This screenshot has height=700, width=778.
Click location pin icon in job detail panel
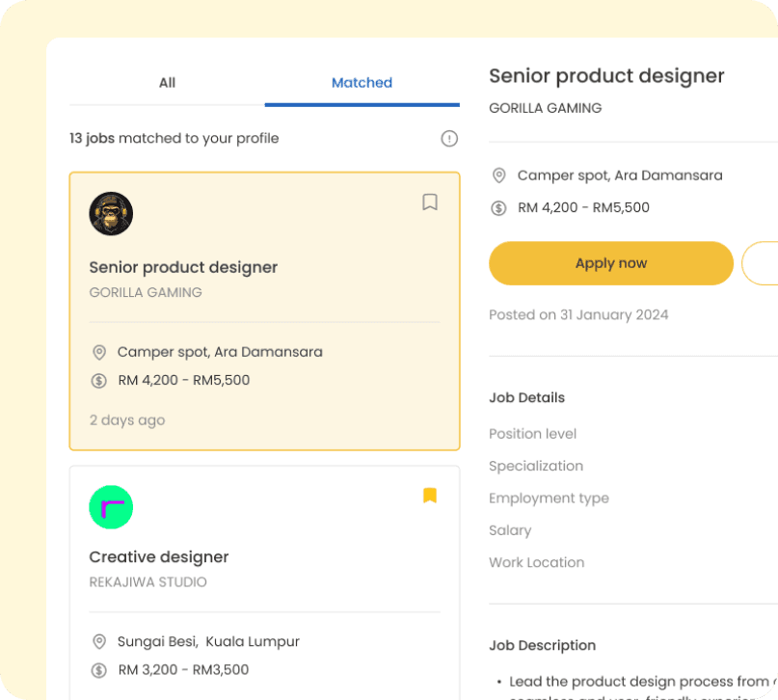(x=498, y=175)
